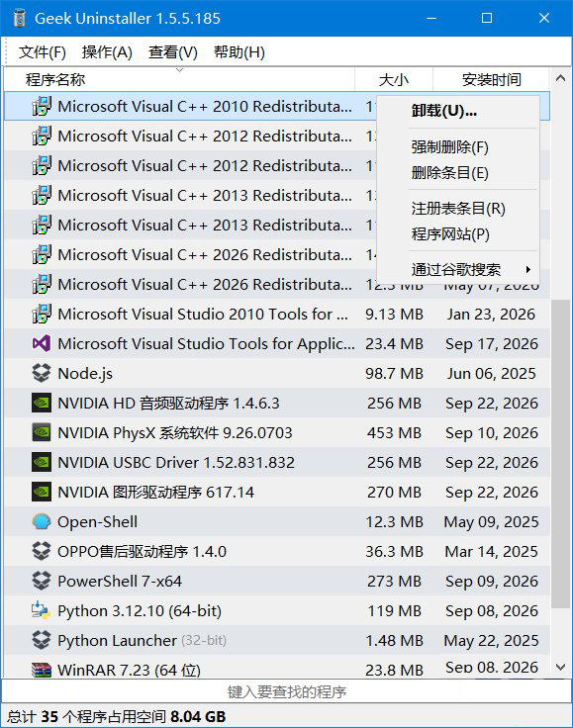This screenshot has height=728, width=573.
Task: Click the 98.7 MB size cell
Action: point(394,373)
